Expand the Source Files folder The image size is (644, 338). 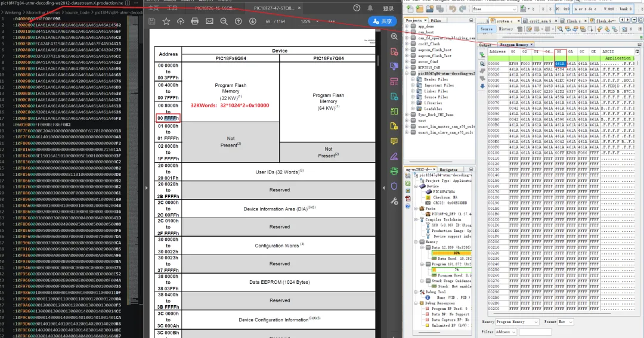[413, 97]
